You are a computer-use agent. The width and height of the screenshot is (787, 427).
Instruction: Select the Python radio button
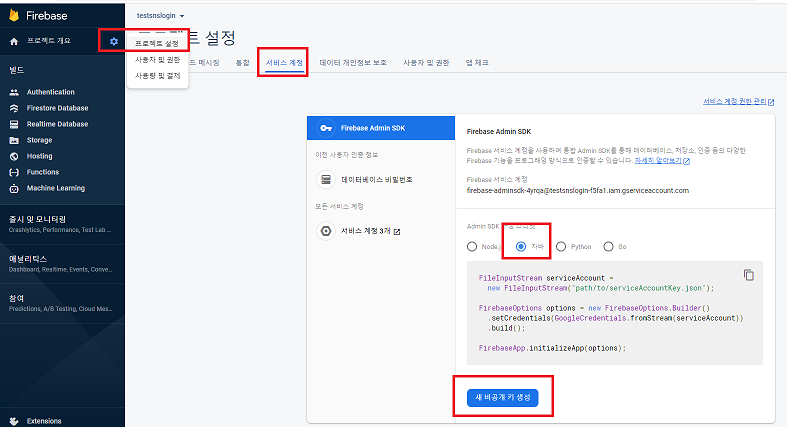(561, 246)
